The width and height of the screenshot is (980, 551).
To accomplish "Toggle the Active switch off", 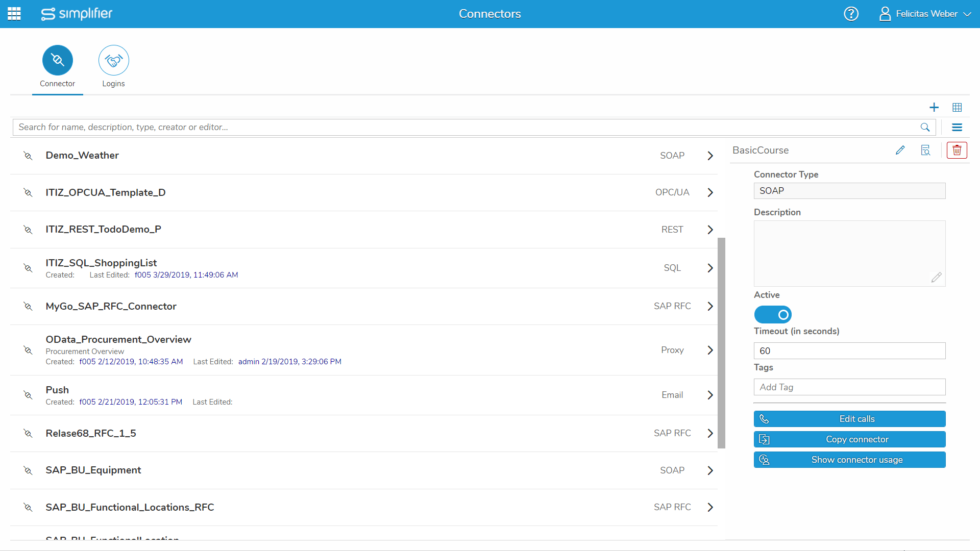I will click(773, 315).
